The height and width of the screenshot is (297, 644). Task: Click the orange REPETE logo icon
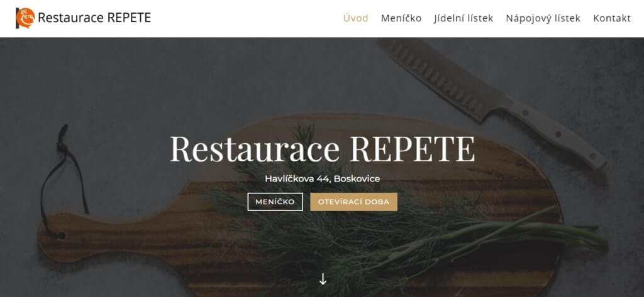pyautogui.click(x=25, y=18)
